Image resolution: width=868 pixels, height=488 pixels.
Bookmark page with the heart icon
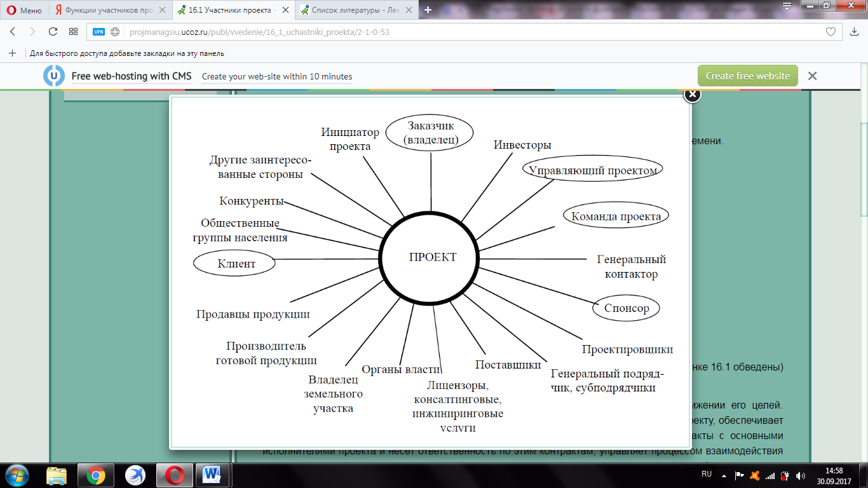pyautogui.click(x=831, y=31)
